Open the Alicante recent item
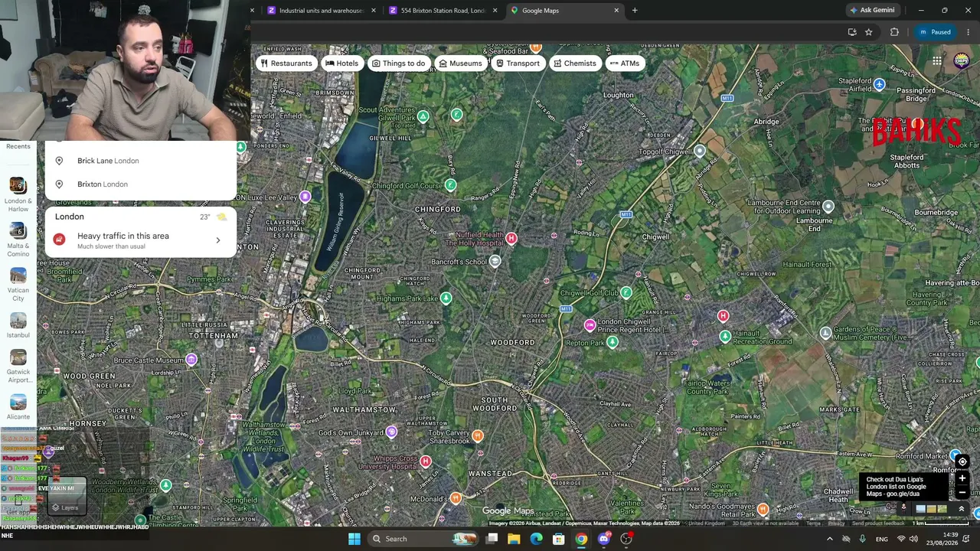The image size is (980, 551). pyautogui.click(x=18, y=407)
